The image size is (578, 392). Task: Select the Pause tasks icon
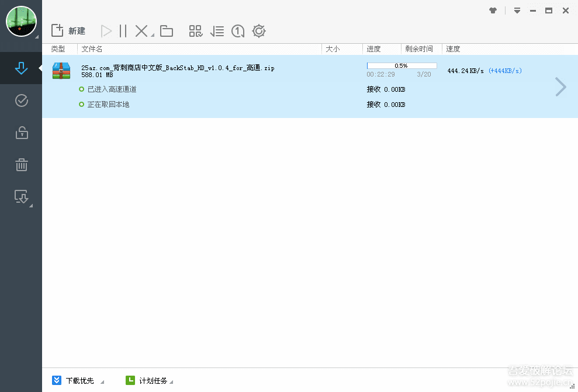point(124,30)
